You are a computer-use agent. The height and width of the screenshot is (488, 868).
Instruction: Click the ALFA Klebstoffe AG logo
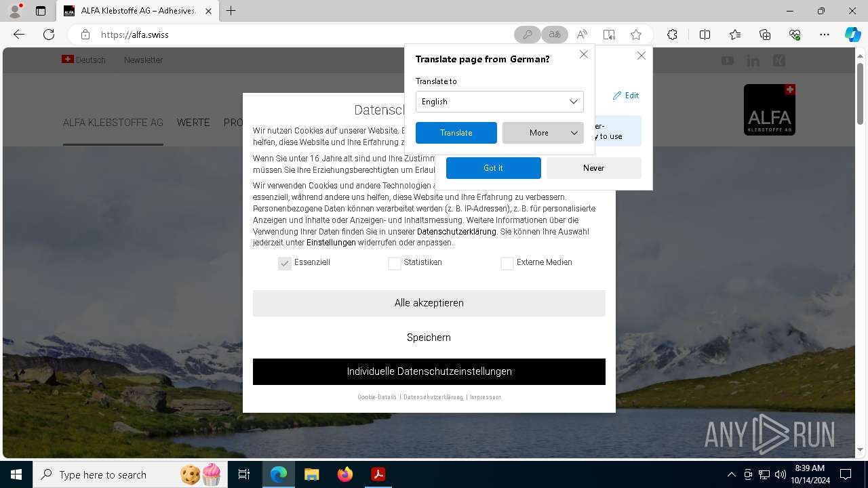point(770,110)
